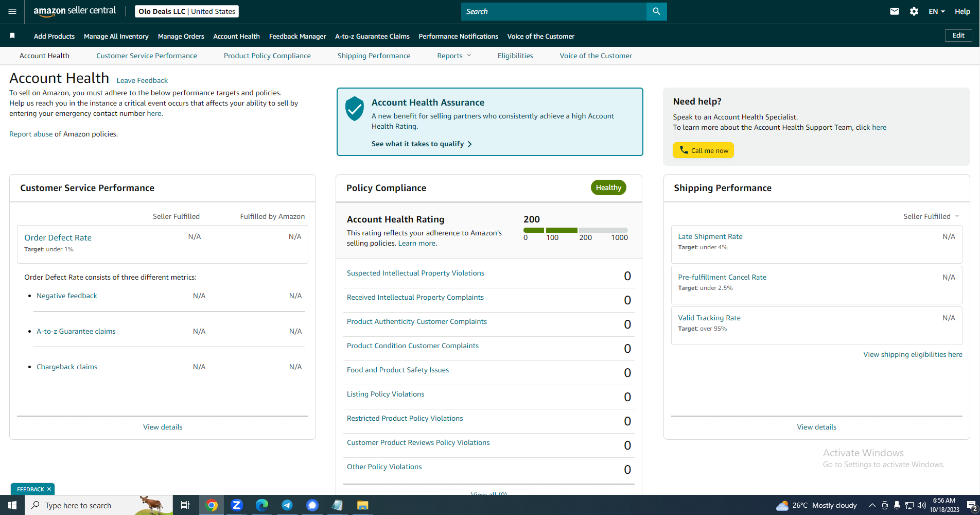The height and width of the screenshot is (515, 980).
Task: Click the Olo Deals LLC account switcher
Action: 187,11
